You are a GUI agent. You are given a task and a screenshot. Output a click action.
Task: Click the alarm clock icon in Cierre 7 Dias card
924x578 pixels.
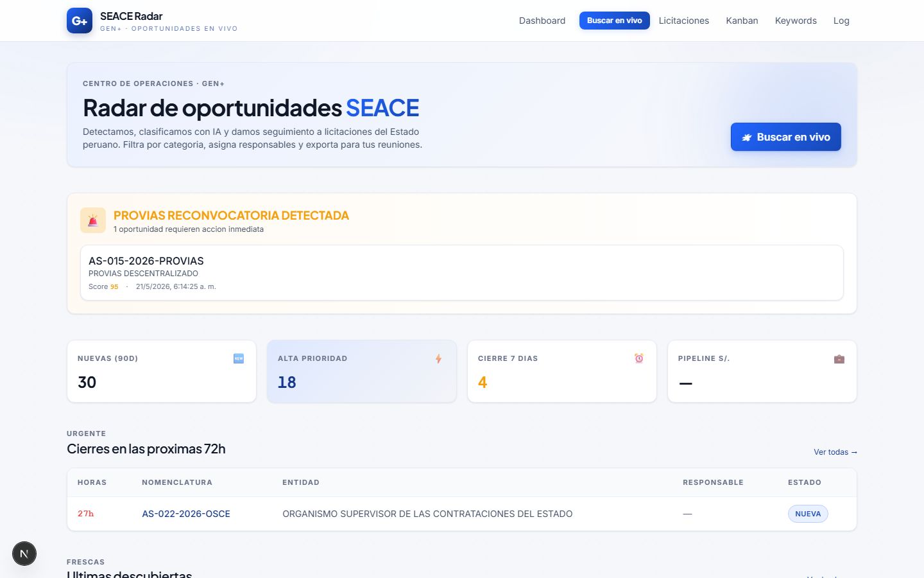tap(639, 358)
